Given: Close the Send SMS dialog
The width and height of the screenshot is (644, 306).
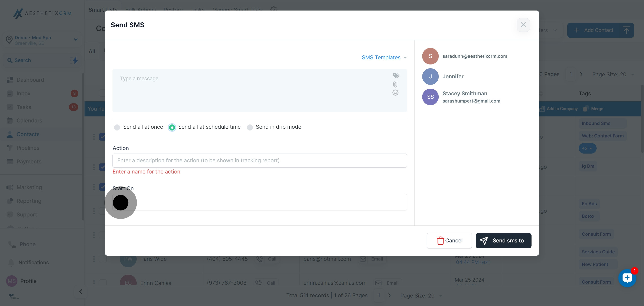Looking at the screenshot, I should (x=523, y=25).
